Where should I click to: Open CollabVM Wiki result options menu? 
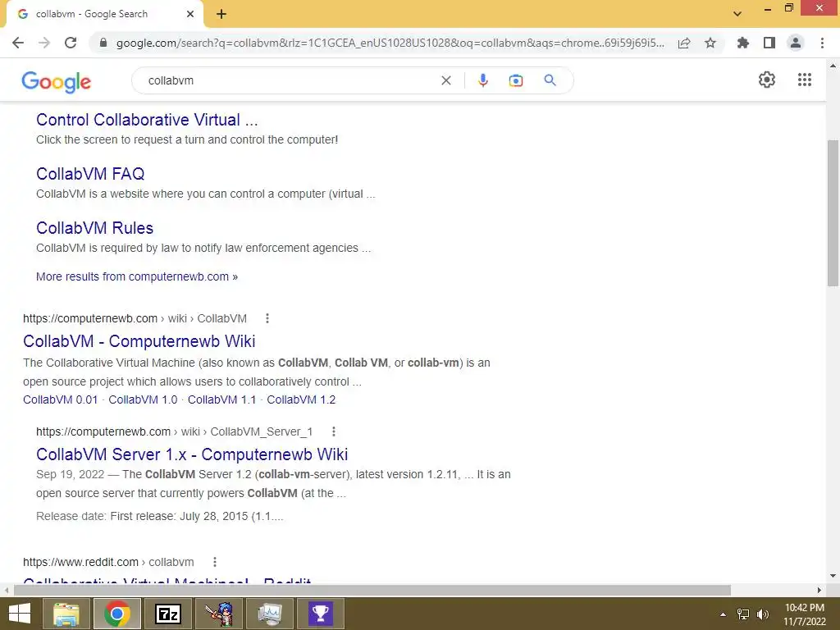pos(267,318)
